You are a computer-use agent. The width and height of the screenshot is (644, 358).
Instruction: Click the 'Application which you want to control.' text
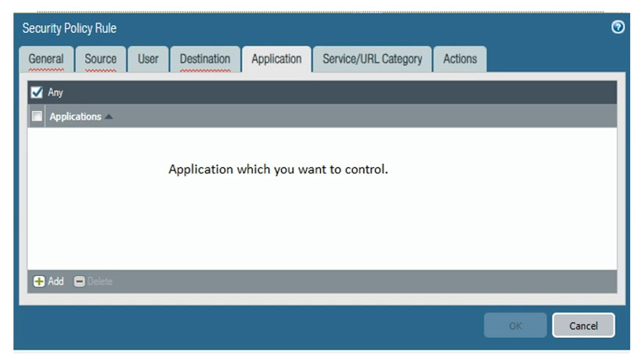tap(278, 169)
